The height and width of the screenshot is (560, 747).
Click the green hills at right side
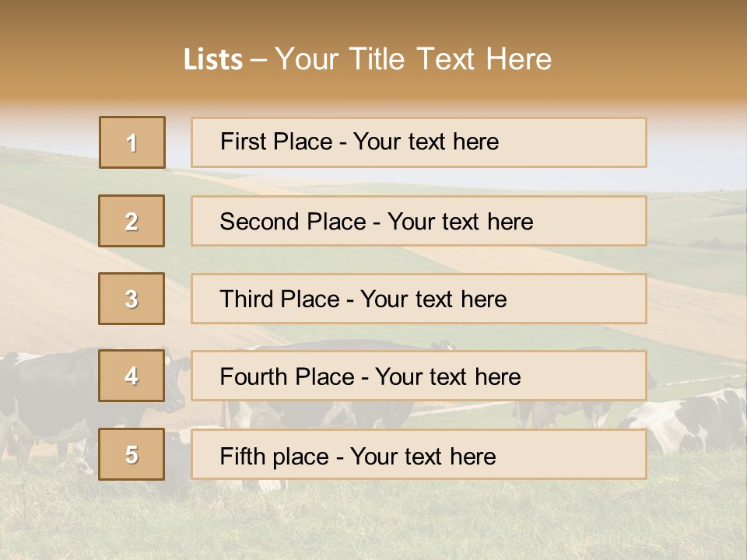pos(696,233)
